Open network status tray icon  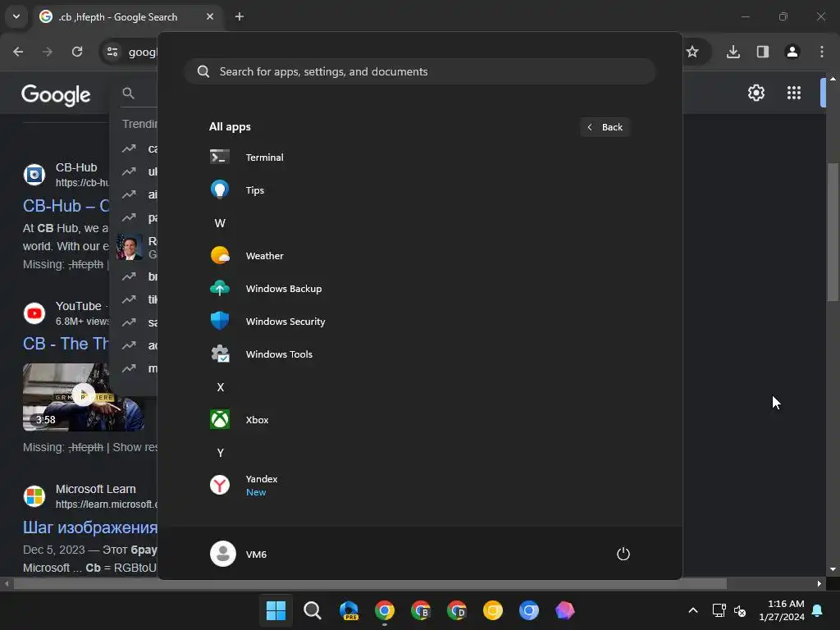(719, 610)
